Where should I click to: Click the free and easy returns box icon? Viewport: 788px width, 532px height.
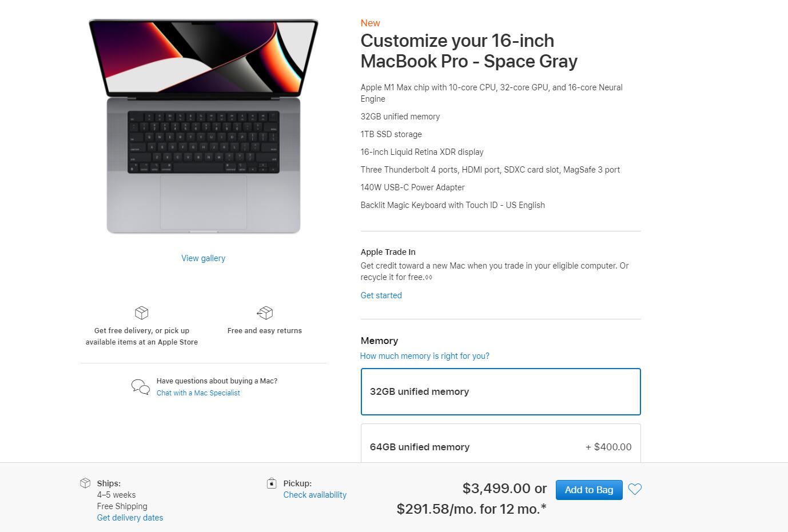(265, 313)
